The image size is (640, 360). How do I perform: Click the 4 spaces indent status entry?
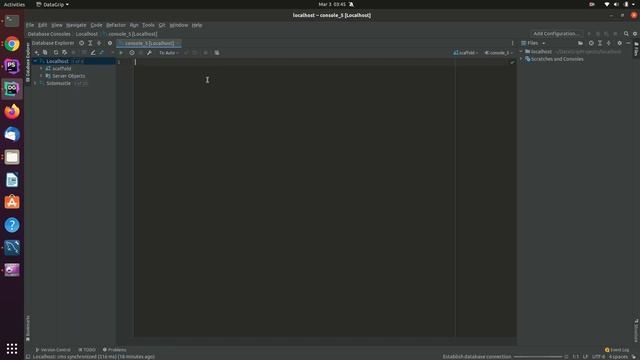618,357
